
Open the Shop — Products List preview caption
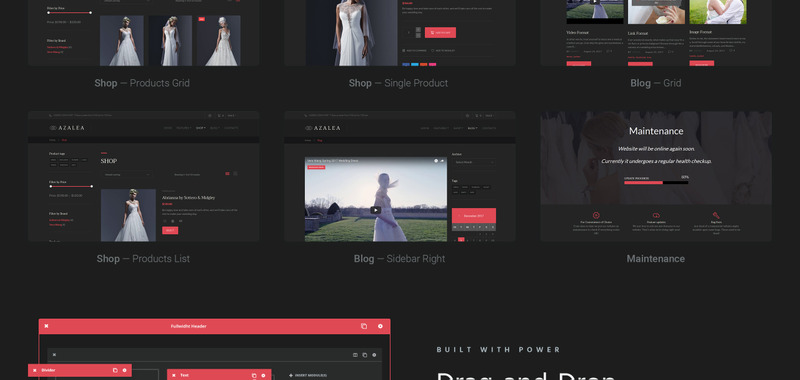(x=143, y=259)
